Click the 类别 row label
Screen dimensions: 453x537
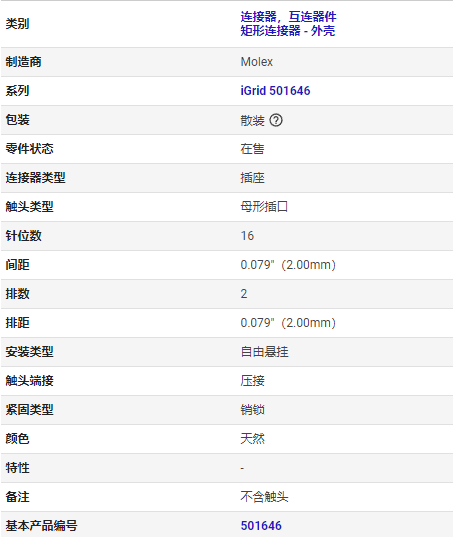coord(17,24)
